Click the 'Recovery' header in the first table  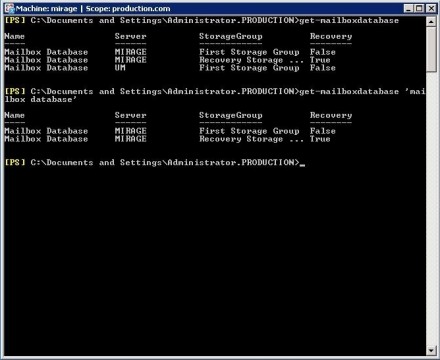point(331,37)
